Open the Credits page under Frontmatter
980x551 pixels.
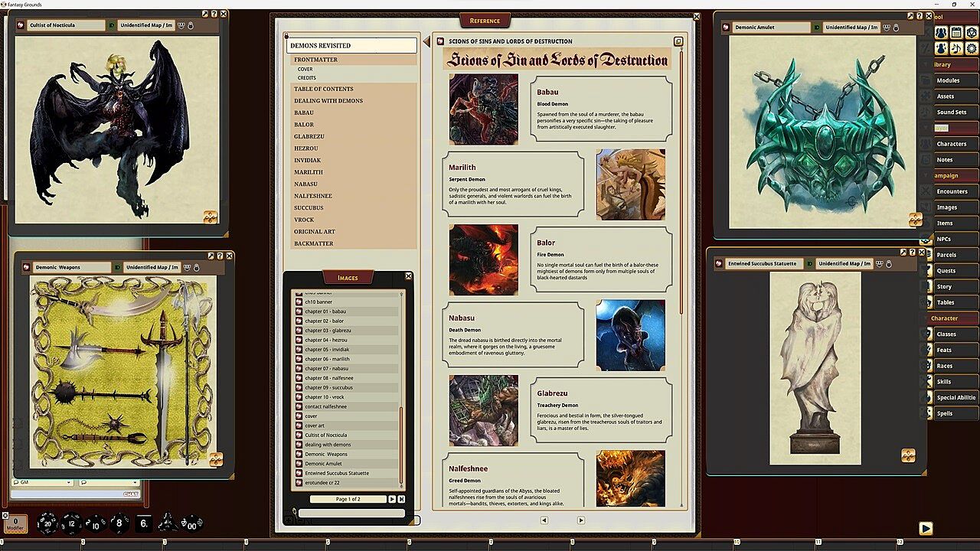pos(307,77)
